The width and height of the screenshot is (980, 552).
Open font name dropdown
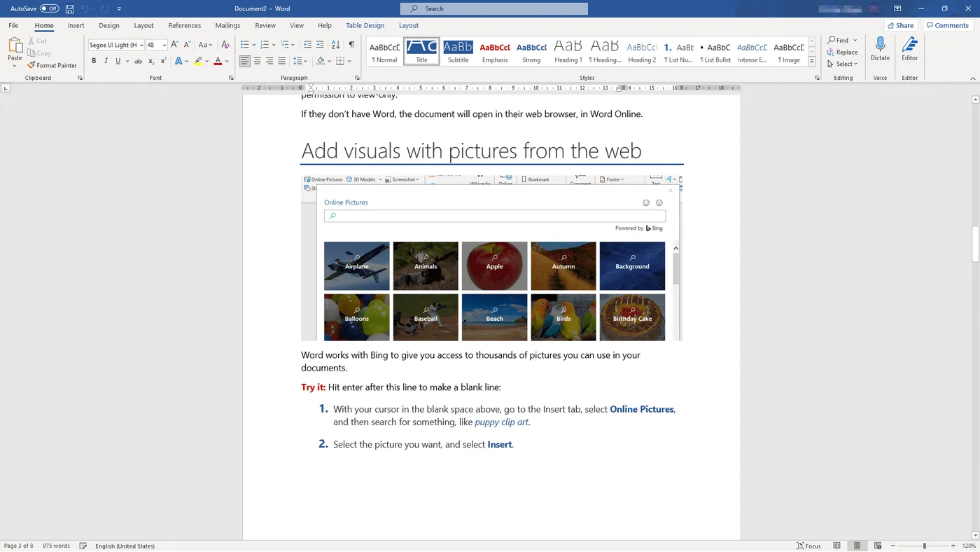[x=141, y=45]
